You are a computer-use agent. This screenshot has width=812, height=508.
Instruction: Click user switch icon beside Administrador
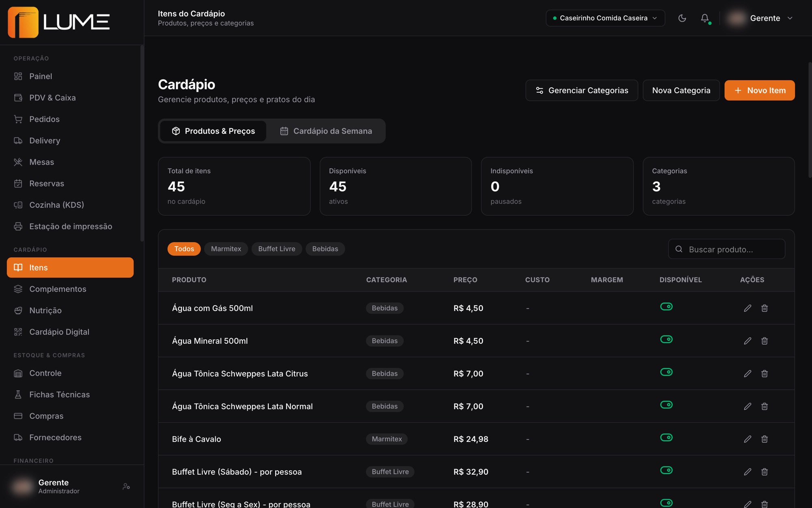tap(126, 486)
